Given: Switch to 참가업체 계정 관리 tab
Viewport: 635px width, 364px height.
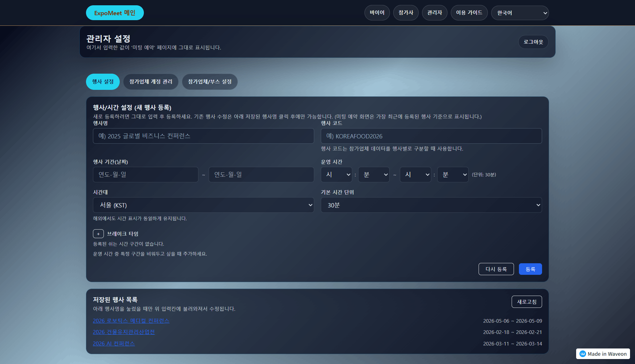Looking at the screenshot, I should point(151,82).
